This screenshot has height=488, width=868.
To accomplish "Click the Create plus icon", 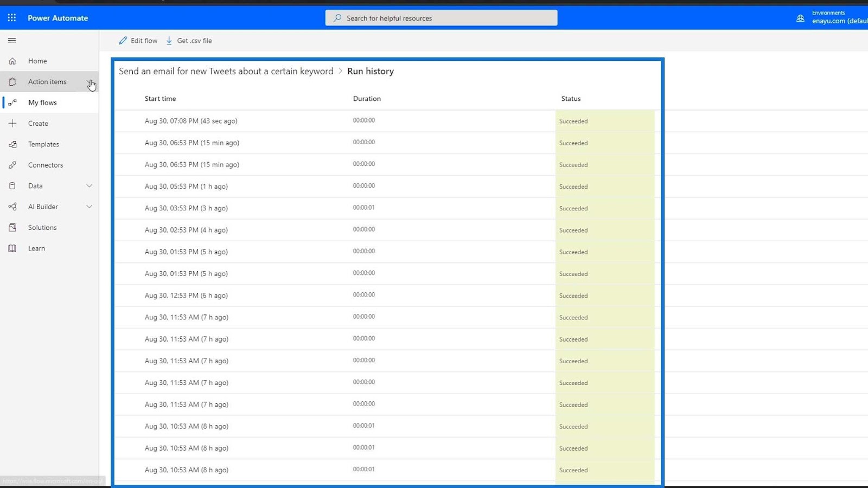I will click(x=12, y=124).
